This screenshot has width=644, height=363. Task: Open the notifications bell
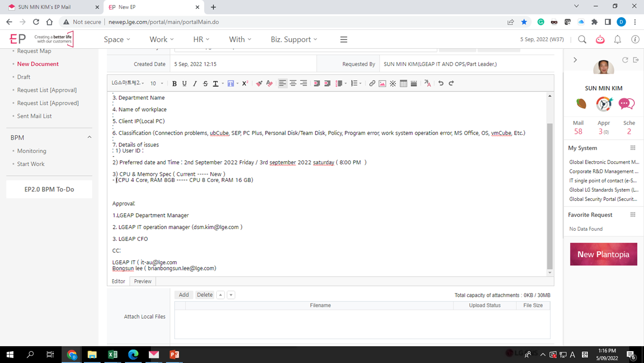click(x=618, y=39)
